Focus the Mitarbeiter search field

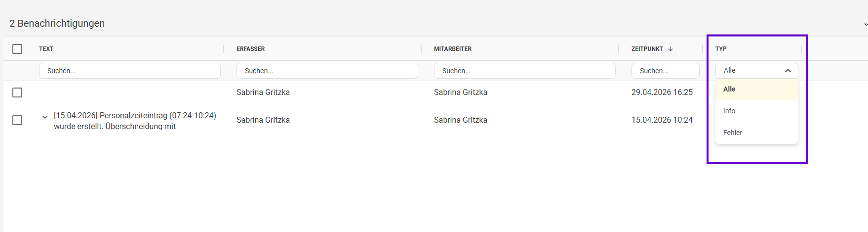(525, 71)
